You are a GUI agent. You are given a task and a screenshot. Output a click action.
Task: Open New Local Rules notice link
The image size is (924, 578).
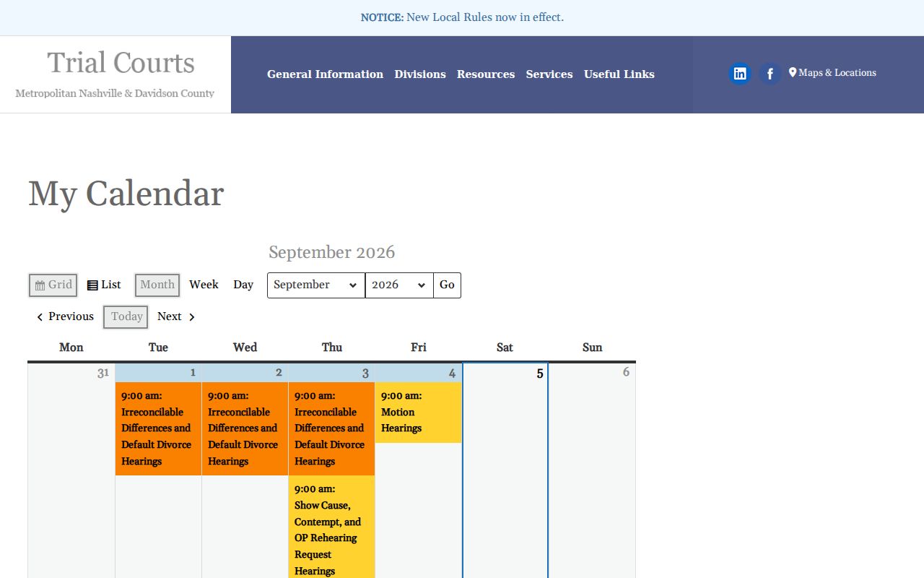[485, 17]
